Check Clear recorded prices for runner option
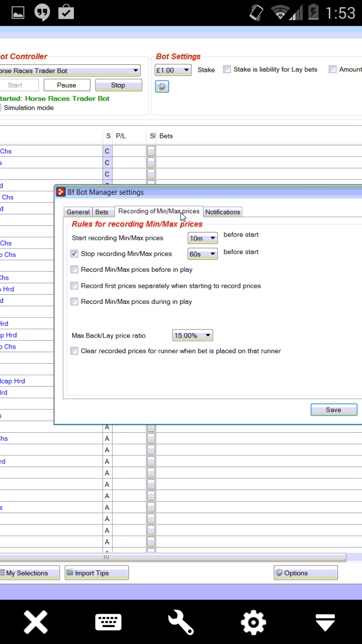 click(74, 351)
